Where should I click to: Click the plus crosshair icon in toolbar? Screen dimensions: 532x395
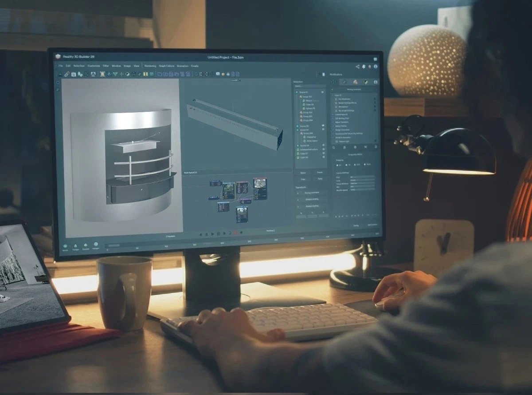point(121,74)
